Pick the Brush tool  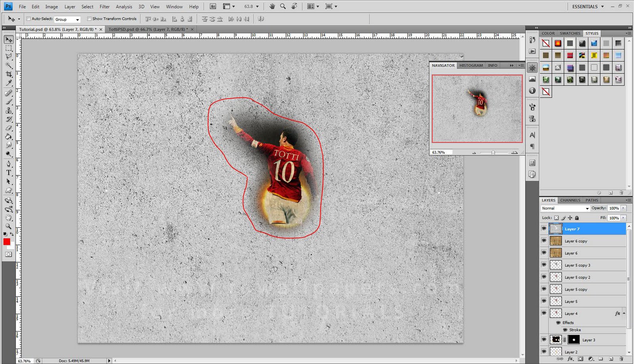coord(9,102)
